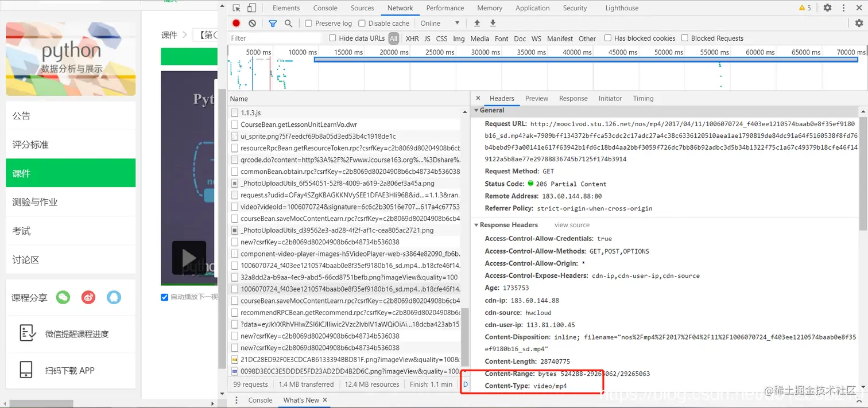Open the Lighthouse tab

pyautogui.click(x=622, y=8)
